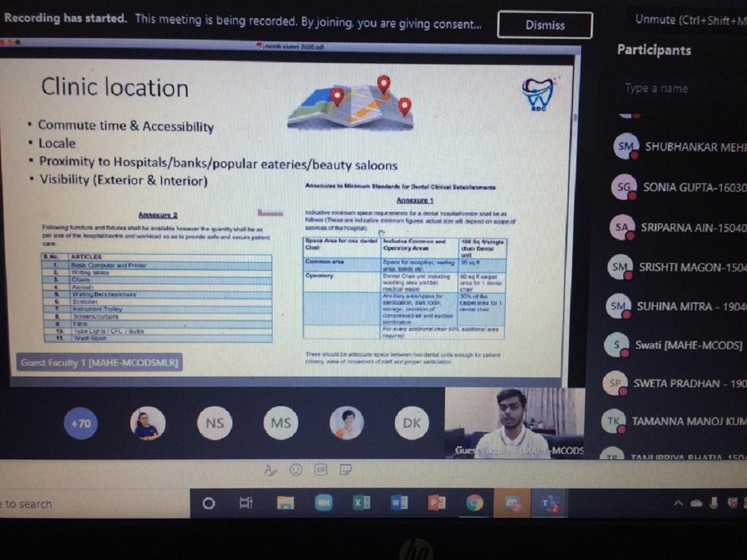Open the GIF picker in chat
This screenshot has height=560, width=747.
tap(321, 470)
